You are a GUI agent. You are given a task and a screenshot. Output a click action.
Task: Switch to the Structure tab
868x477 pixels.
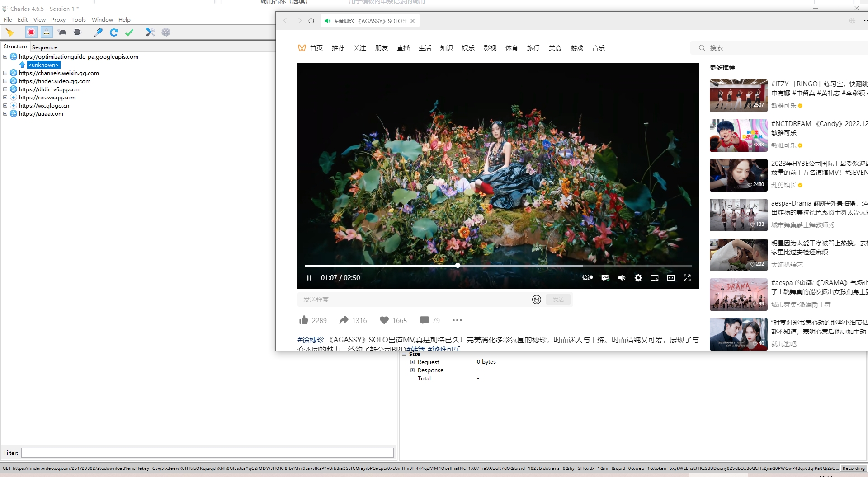tap(15, 47)
